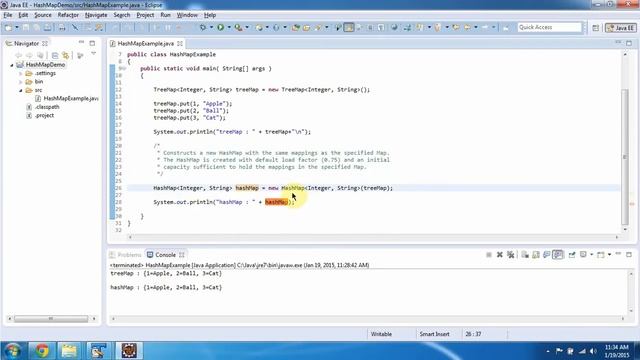Click the Open Perspective icon

pyautogui.click(x=596, y=28)
